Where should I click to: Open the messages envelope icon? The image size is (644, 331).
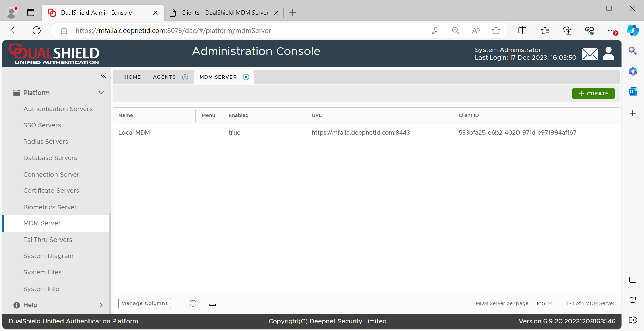(590, 54)
